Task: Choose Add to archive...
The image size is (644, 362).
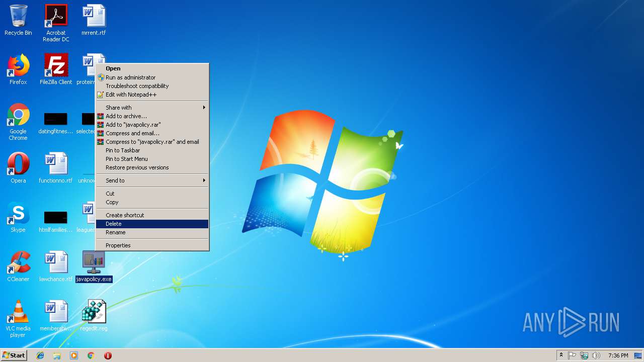Action: coord(152,116)
